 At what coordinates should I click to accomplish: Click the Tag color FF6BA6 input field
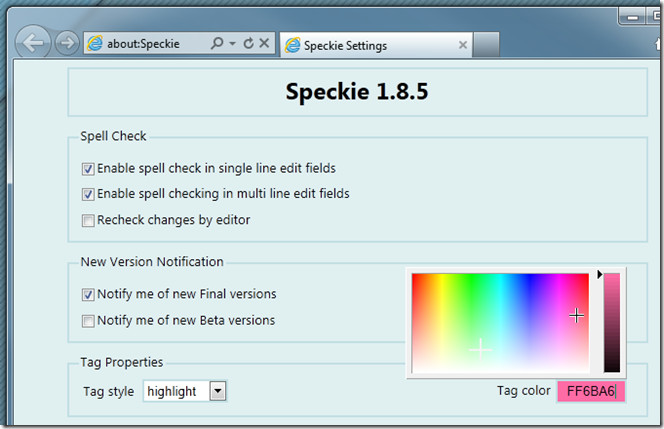pos(591,391)
